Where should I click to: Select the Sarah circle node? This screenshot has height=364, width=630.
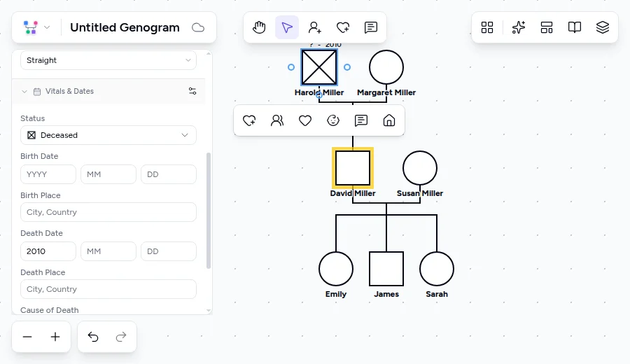point(437,269)
